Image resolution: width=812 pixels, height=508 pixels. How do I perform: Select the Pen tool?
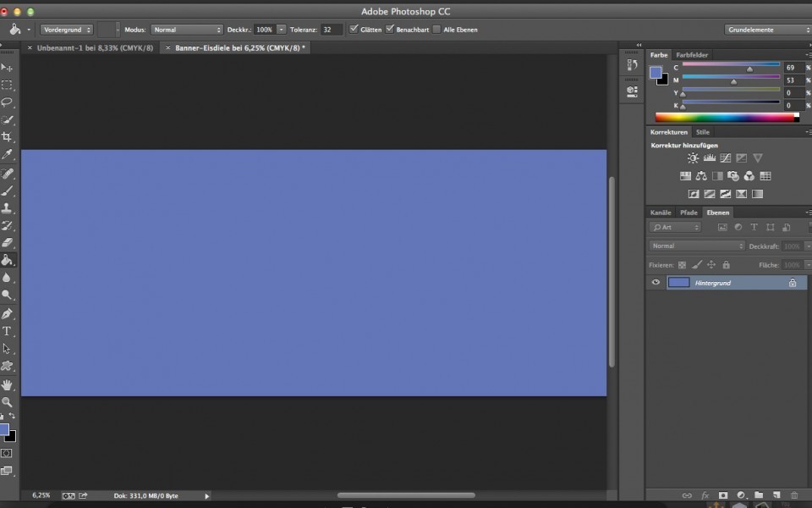(x=7, y=313)
